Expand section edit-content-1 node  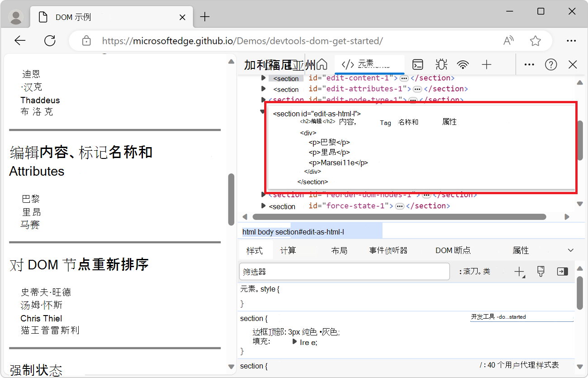[x=264, y=78]
